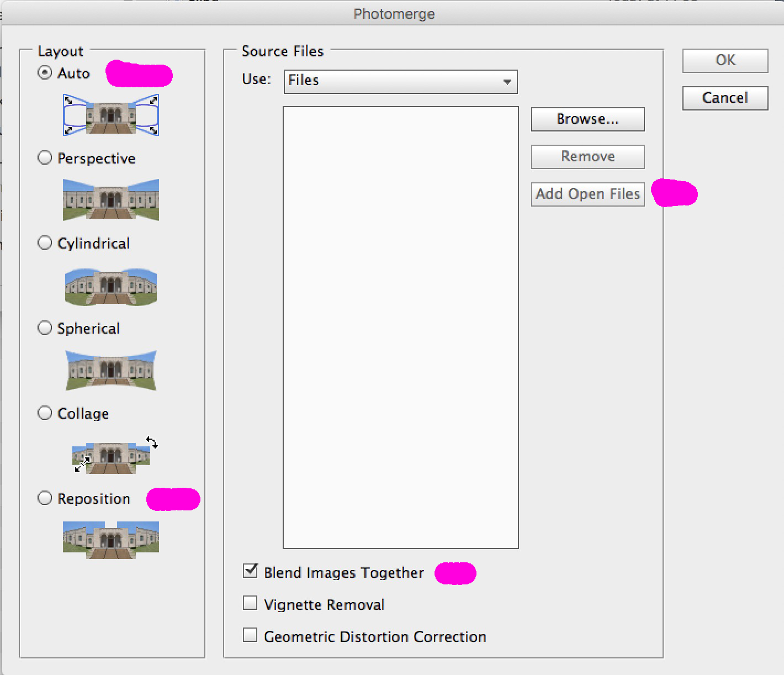Enable Geometric Distortion Correction
Viewport: 784px width, 675px height.
click(x=250, y=635)
